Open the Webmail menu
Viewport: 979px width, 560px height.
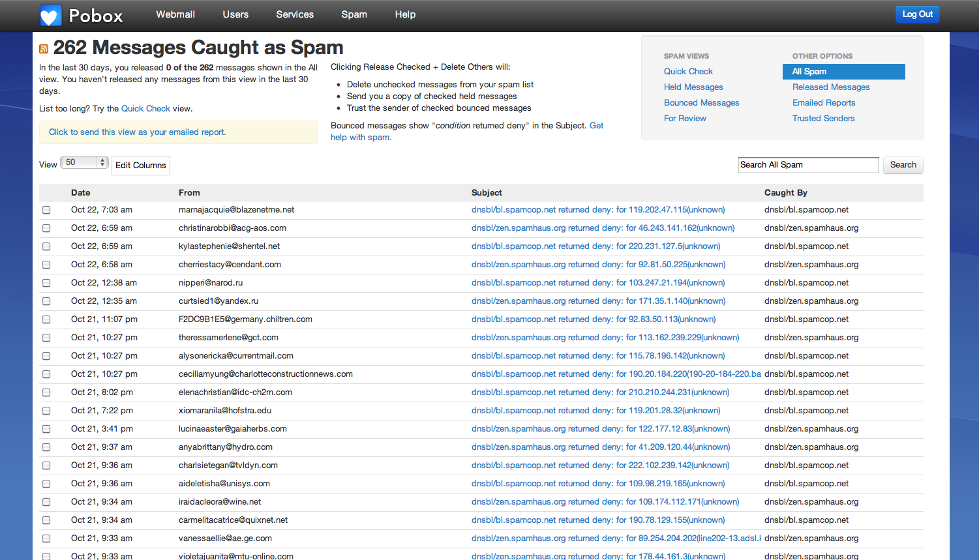click(175, 14)
